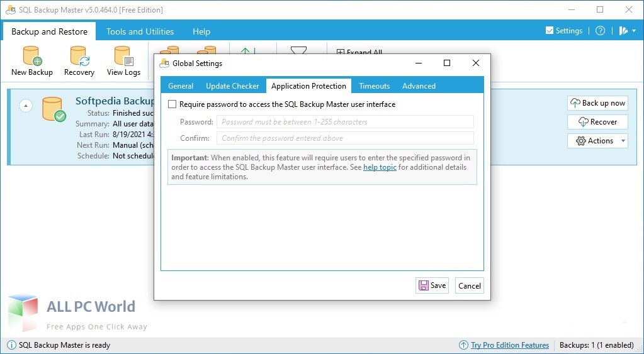Enable Require password to access checkbox
The image size is (644, 354).
172,104
